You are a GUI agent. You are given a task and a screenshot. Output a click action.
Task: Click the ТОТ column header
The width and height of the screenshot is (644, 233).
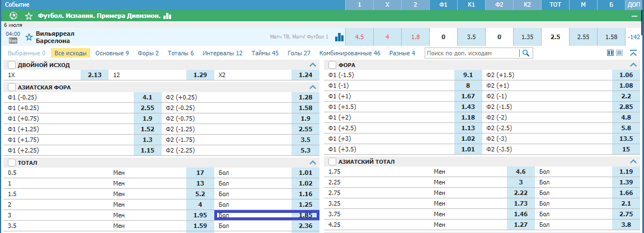[x=555, y=4]
